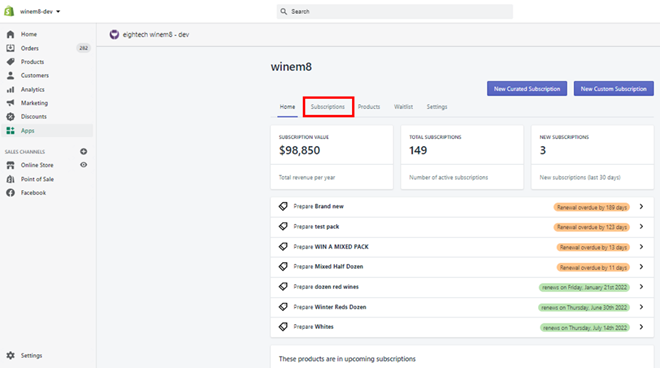Screen dimensions: 660x368
Task: Expand the Mixed Half Dozen row chevron
Action: pos(641,267)
